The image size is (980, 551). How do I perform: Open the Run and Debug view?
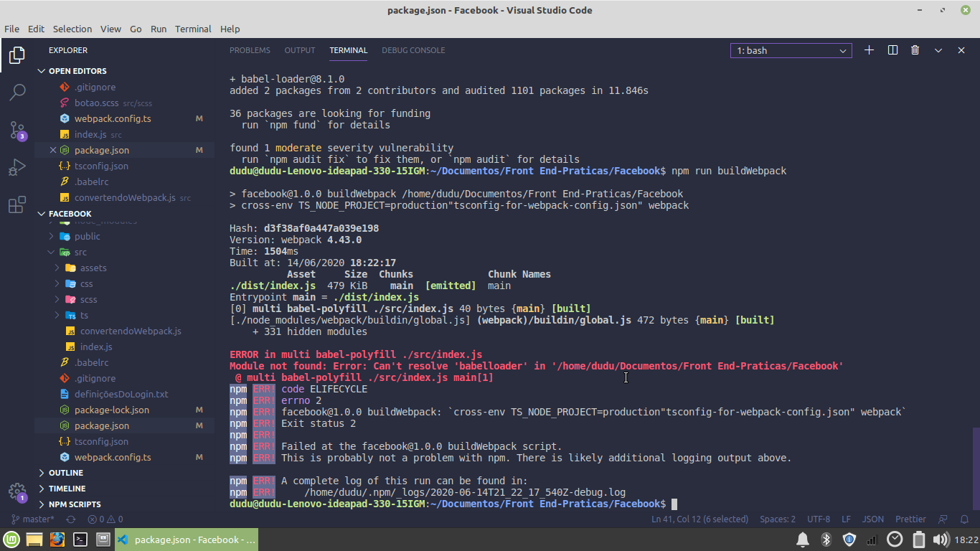(17, 168)
